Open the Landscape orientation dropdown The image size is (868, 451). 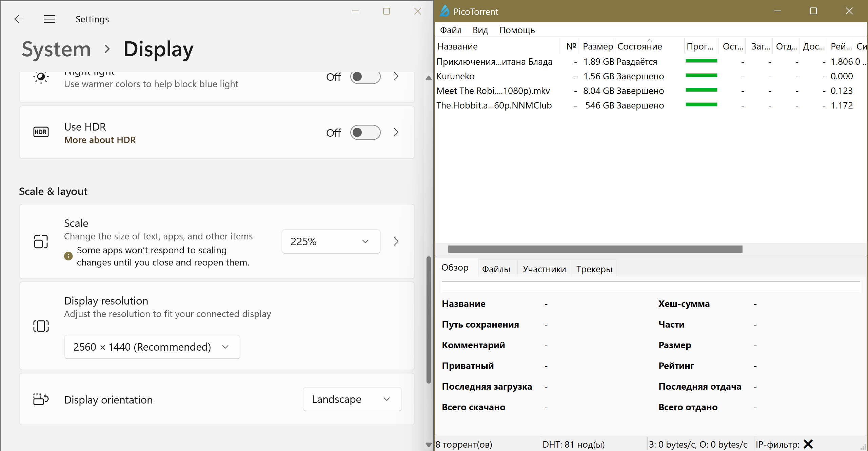coord(352,399)
